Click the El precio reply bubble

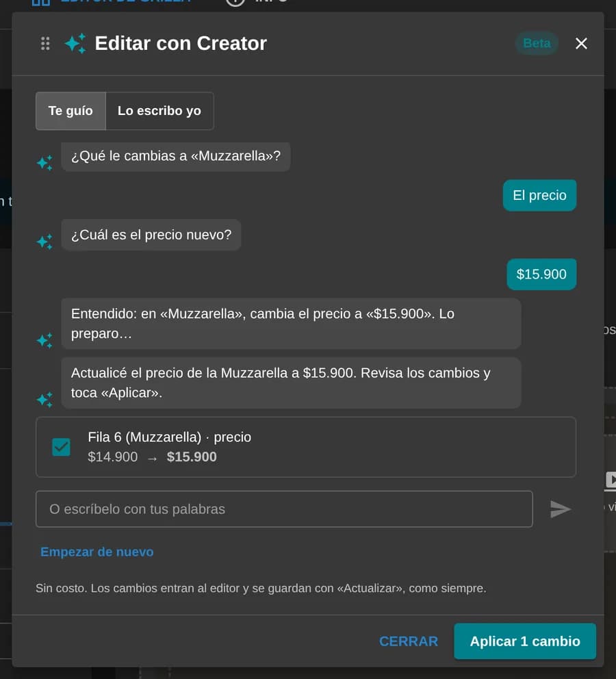click(x=539, y=195)
